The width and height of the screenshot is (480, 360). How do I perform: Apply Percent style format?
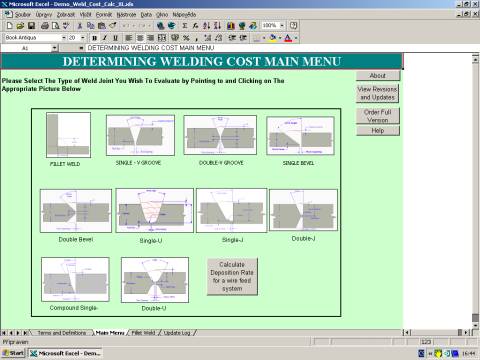point(186,38)
